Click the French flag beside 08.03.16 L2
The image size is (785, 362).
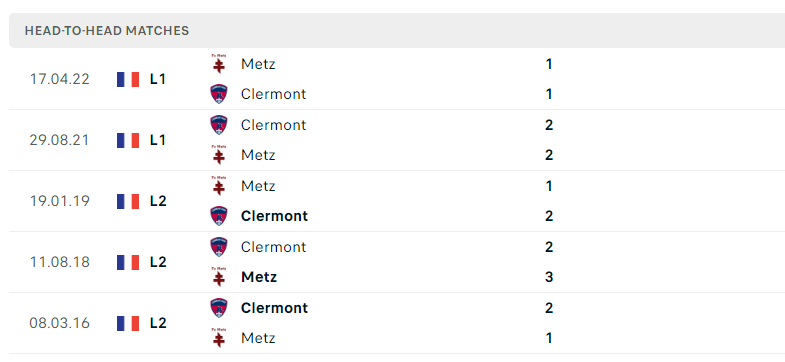128,323
